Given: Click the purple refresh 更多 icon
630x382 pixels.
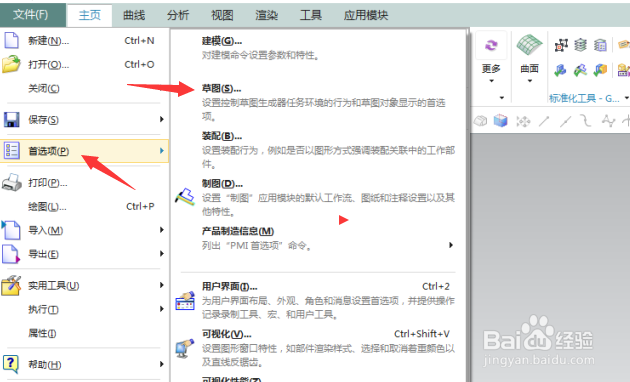Looking at the screenshot, I should tap(491, 45).
